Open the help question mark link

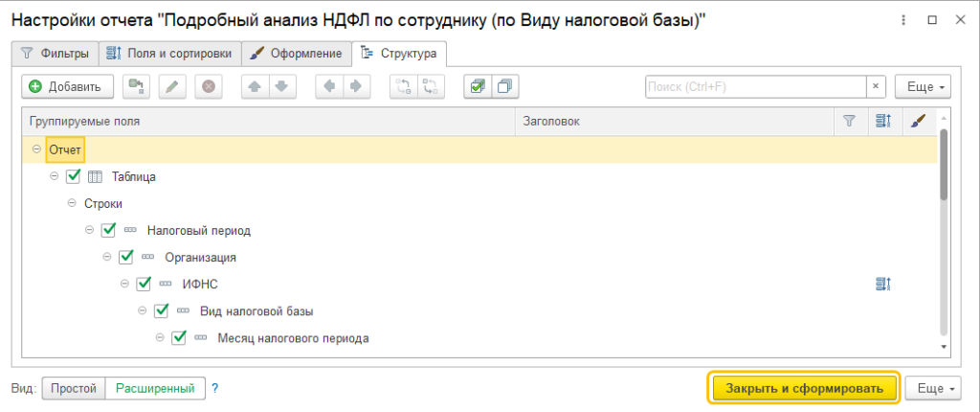215,388
